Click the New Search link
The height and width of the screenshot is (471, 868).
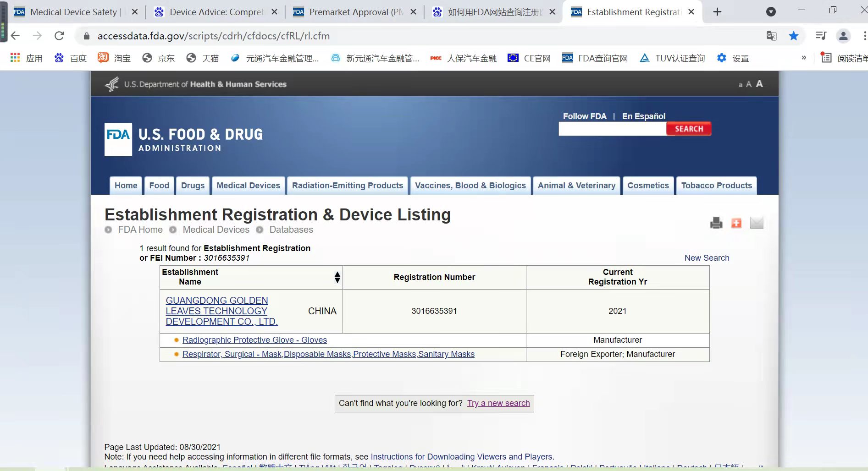click(707, 258)
